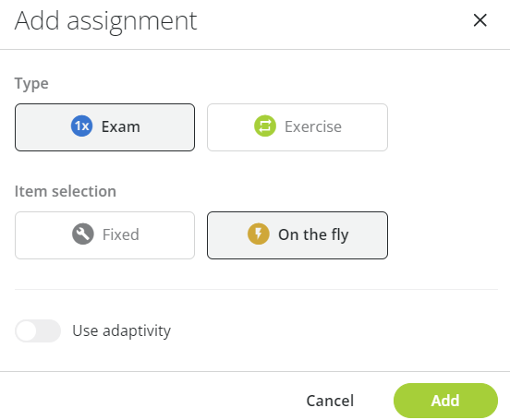
Task: Click the blue 1x Exam icon
Action: 81,126
